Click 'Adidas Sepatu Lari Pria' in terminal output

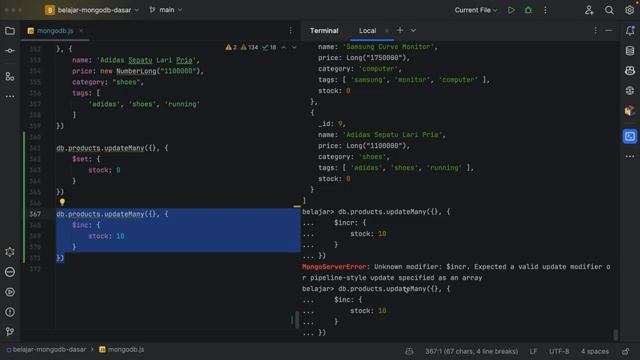point(393,135)
